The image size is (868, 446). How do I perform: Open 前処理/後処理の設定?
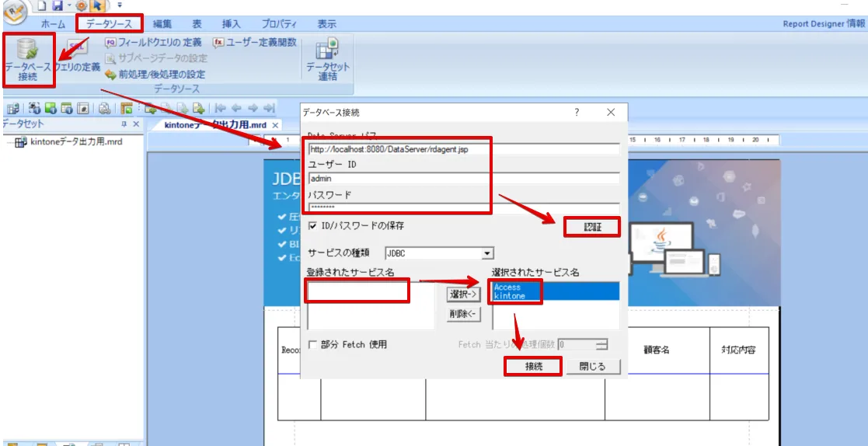(155, 75)
